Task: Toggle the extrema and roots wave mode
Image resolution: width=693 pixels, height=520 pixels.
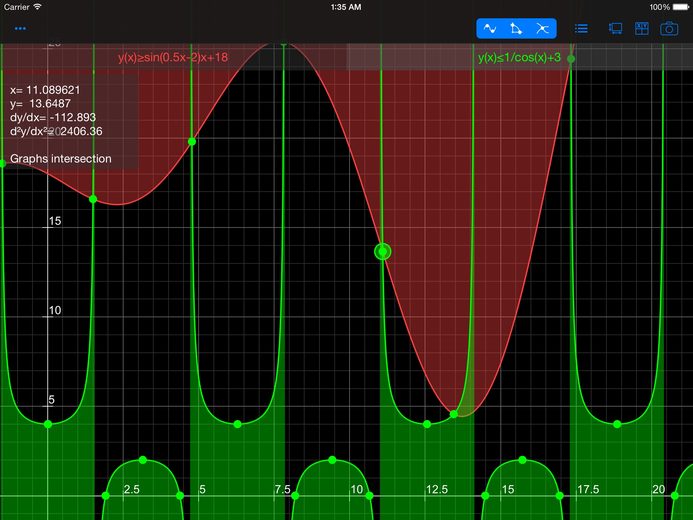Action: pos(490,29)
